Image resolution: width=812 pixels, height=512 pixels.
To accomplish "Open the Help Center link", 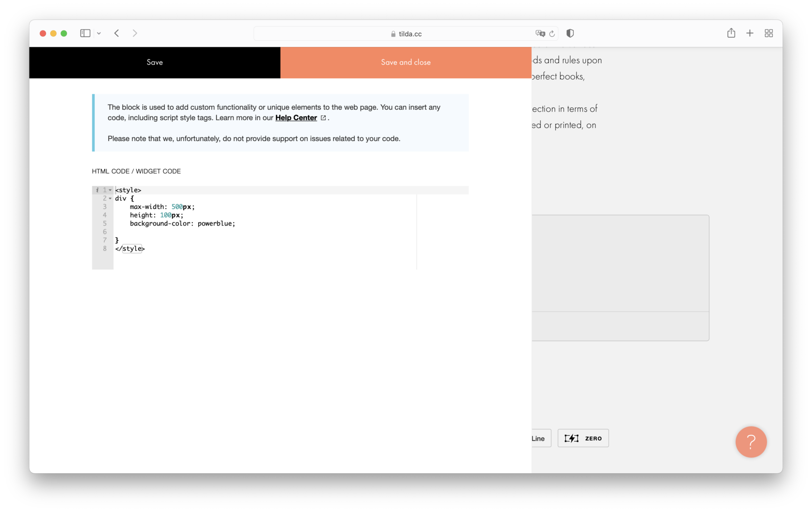I will (x=296, y=117).
